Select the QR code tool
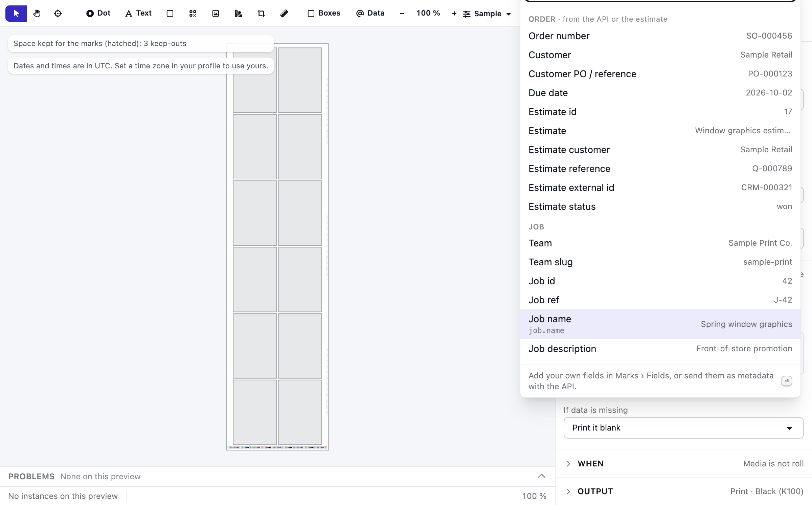Image resolution: width=812 pixels, height=505 pixels. [x=193, y=13]
